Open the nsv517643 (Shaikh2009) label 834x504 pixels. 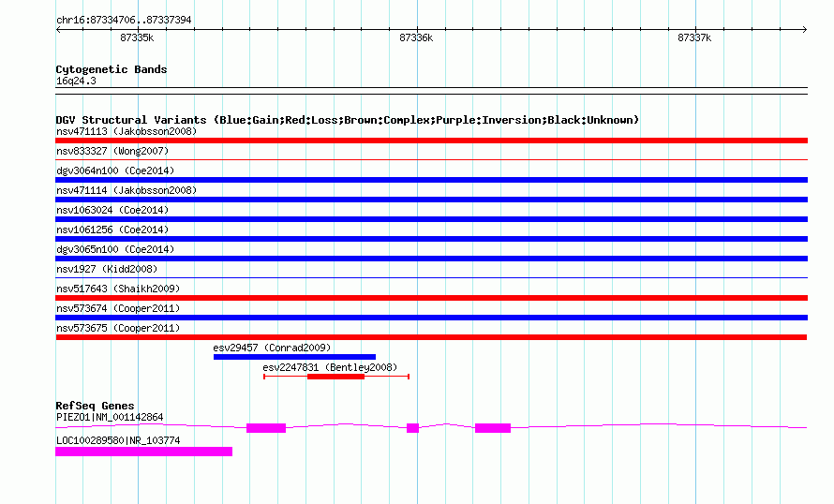pyautogui.click(x=118, y=289)
